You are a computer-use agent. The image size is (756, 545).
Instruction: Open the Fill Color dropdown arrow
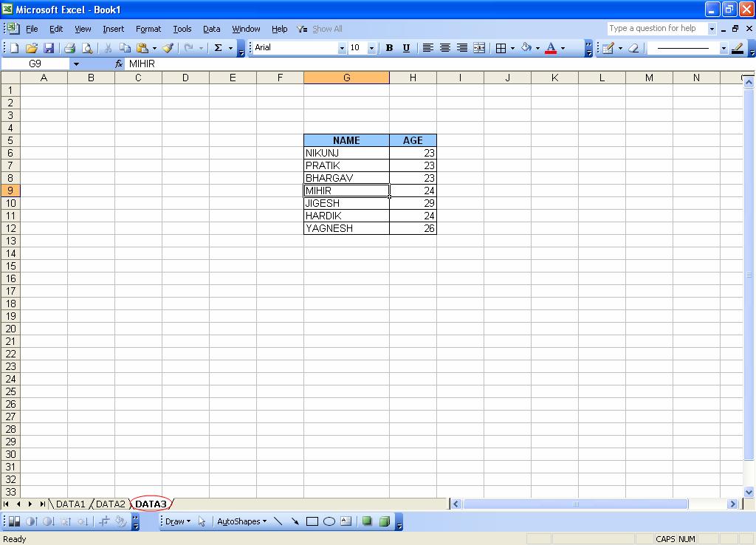(537, 48)
